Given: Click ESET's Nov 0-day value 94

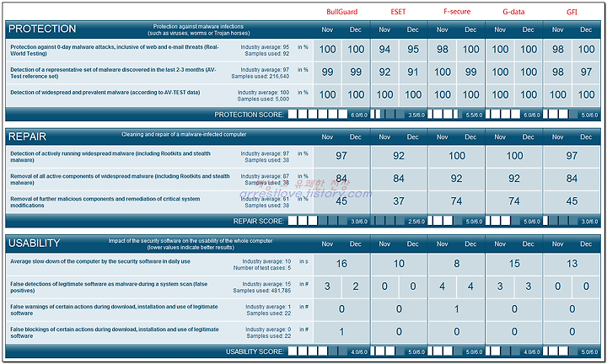Looking at the screenshot, I should tap(384, 50).
